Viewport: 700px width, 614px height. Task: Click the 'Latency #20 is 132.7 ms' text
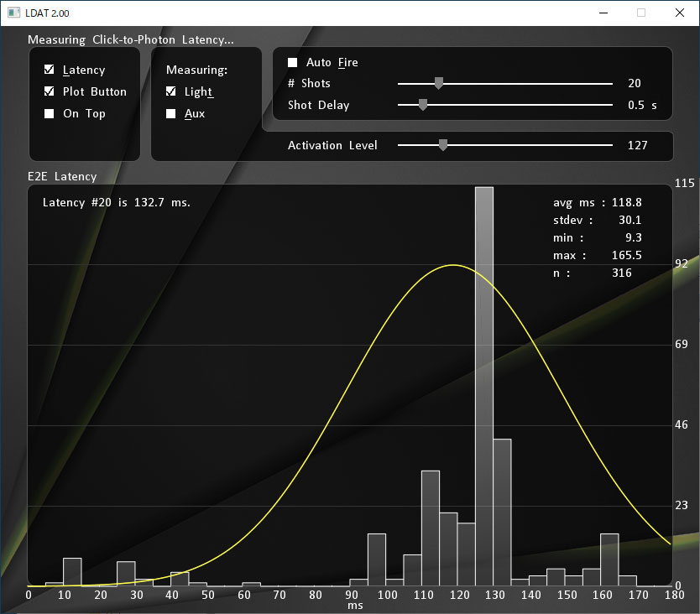coord(117,202)
